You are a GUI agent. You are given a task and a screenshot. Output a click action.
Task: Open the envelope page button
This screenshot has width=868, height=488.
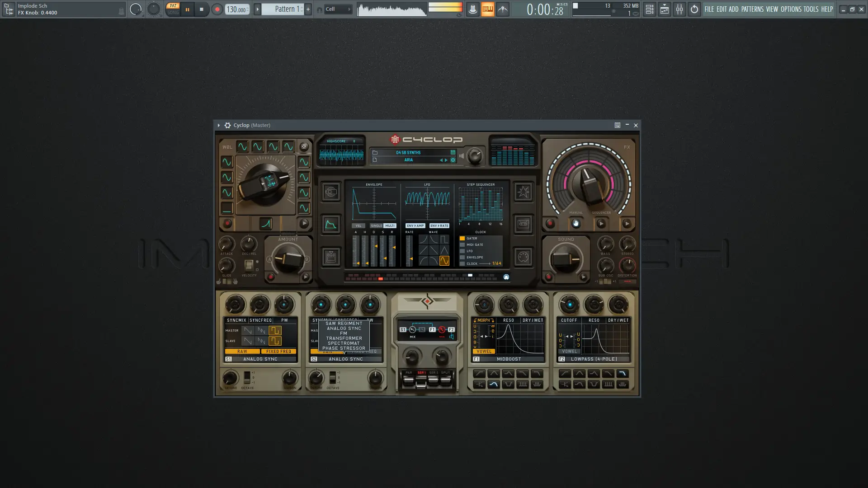pos(331,225)
